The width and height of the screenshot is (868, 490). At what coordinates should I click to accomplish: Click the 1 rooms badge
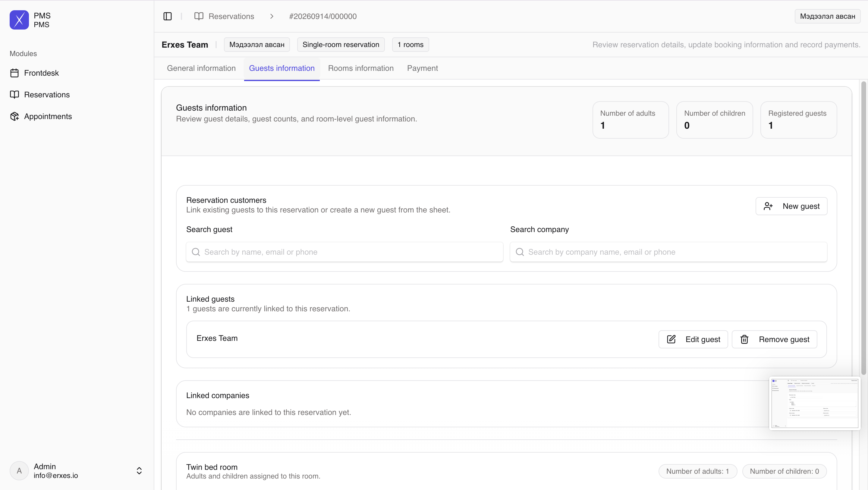410,45
